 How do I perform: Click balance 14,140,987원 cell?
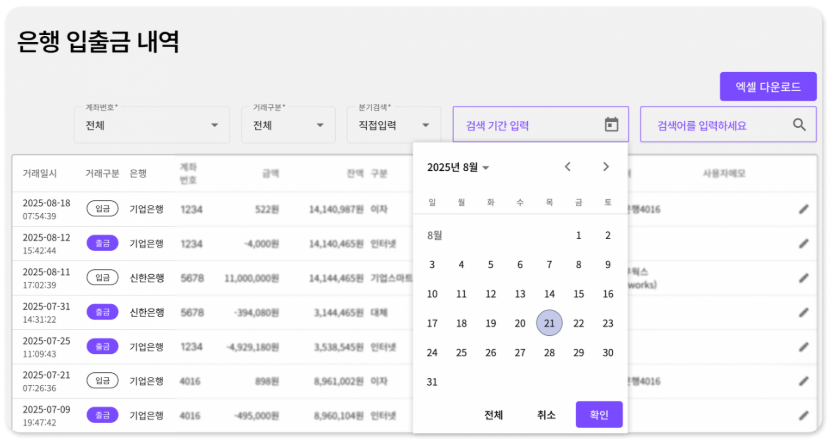coord(336,209)
